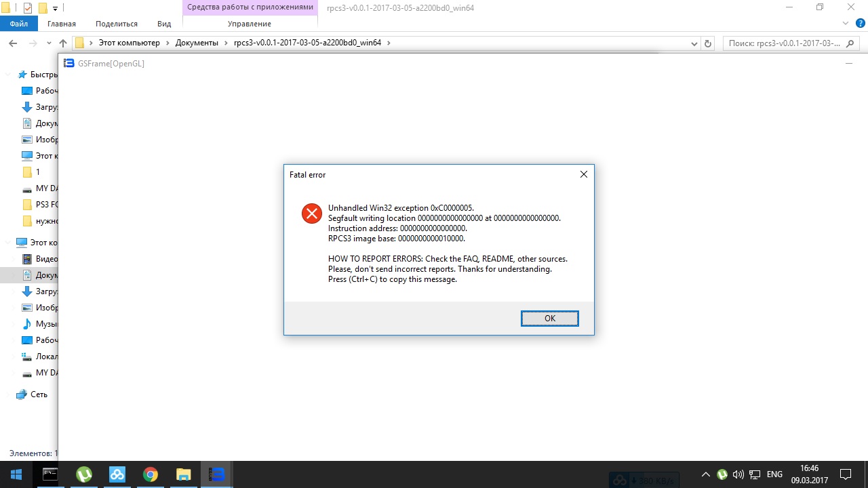868x488 pixels.
Task: Open the нужно folder in sidebar
Action: [40, 221]
